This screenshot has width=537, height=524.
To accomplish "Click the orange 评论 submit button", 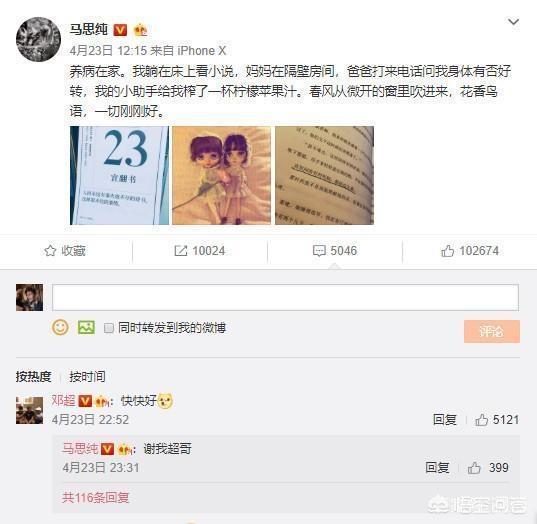I will pyautogui.click(x=492, y=331).
